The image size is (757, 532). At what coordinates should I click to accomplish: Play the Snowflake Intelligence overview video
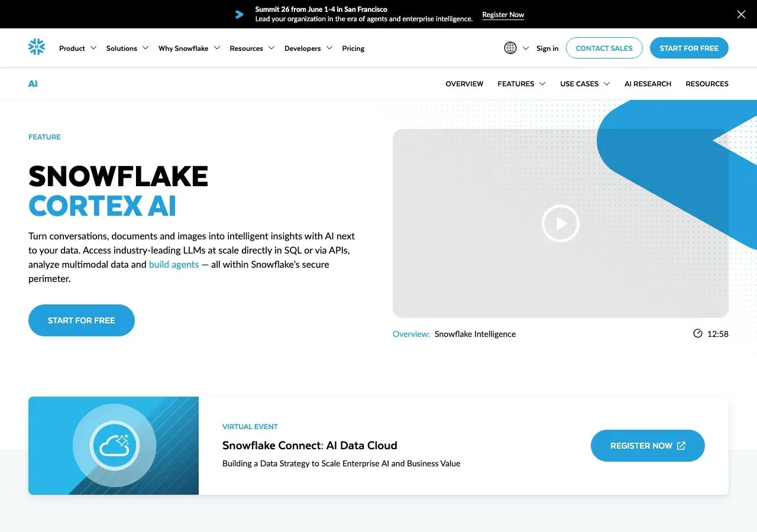click(x=560, y=223)
